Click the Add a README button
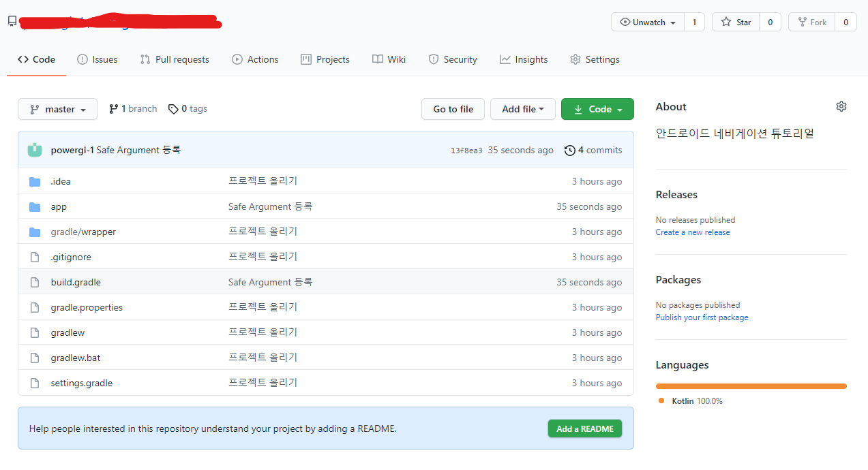This screenshot has width=868, height=470. (x=585, y=428)
